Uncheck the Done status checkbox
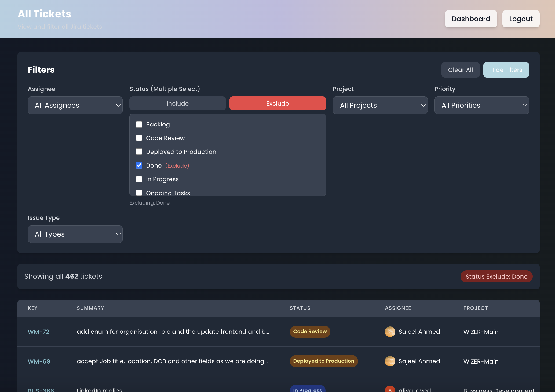555x392 pixels. point(139,165)
